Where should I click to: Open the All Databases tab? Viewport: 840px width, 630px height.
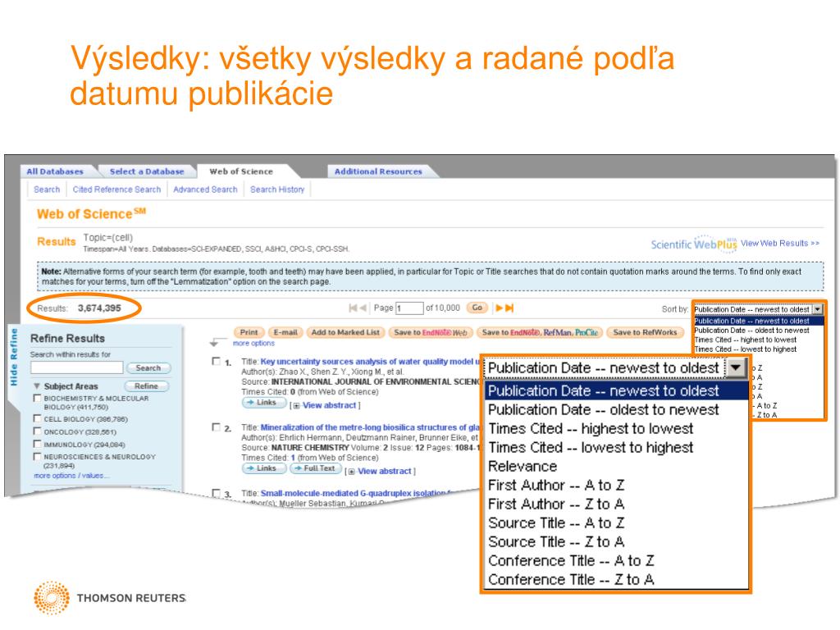click(x=55, y=171)
